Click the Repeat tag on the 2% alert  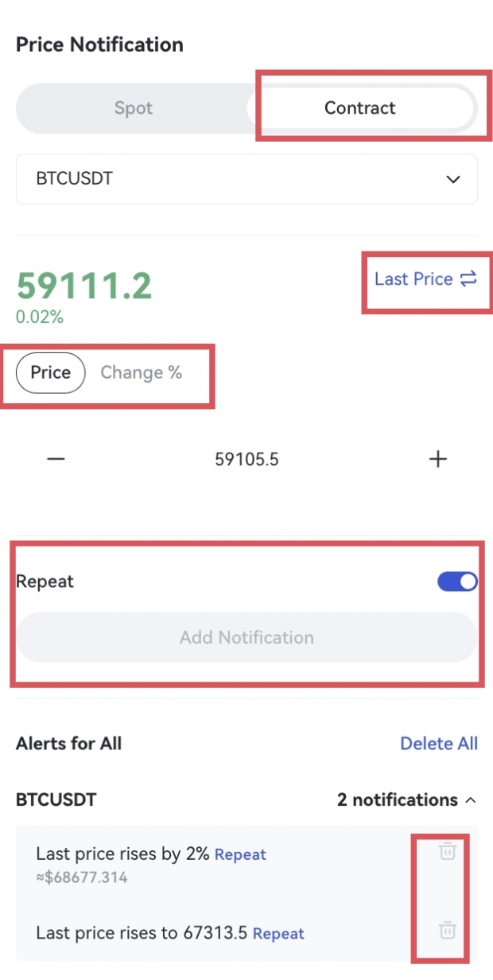240,855
